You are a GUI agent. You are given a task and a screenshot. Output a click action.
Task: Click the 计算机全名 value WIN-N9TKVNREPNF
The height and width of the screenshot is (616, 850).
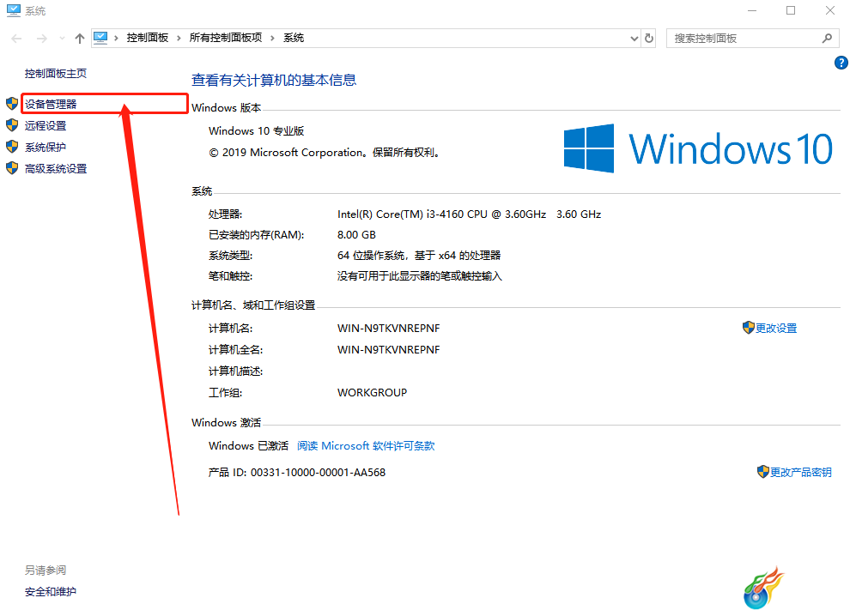point(389,350)
